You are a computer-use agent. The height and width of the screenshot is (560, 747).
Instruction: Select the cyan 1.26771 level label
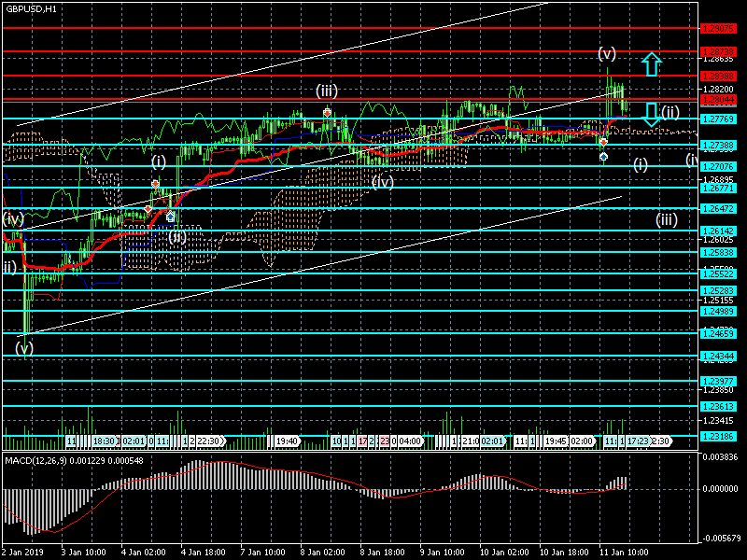click(718, 189)
